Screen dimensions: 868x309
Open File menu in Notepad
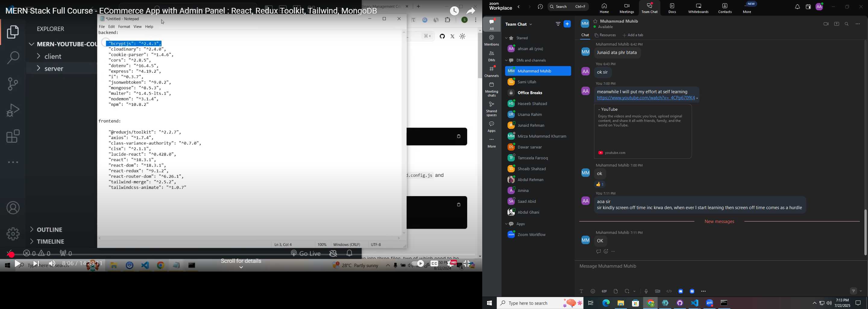point(102,27)
